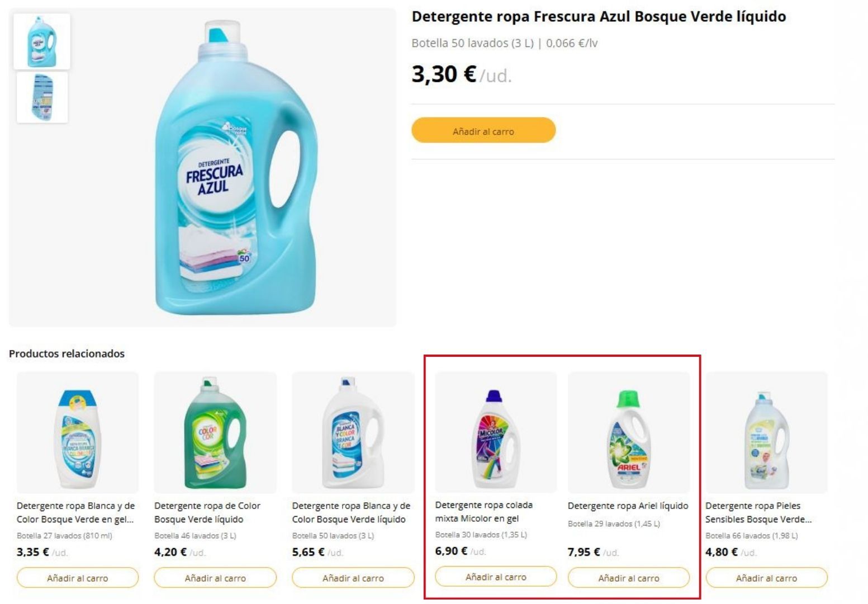Open the Detergente ropa Ariel líquido title
This screenshot has width=868, height=604.
628,506
